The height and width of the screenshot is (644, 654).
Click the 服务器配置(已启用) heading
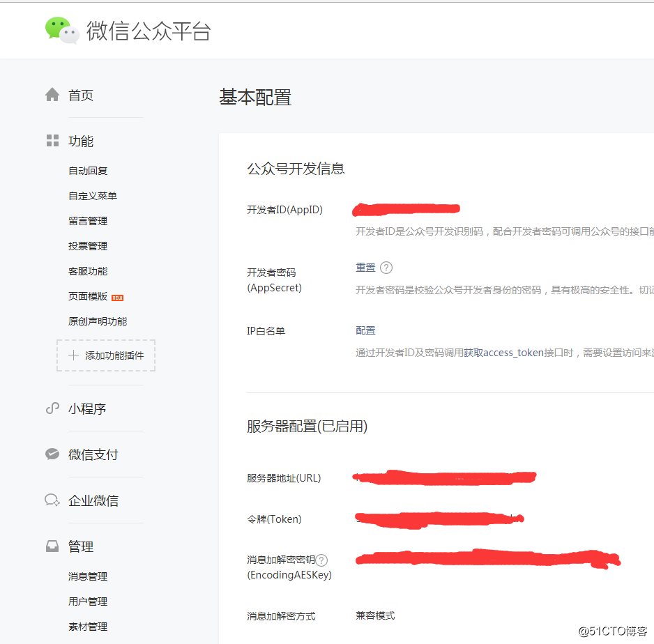(x=307, y=426)
